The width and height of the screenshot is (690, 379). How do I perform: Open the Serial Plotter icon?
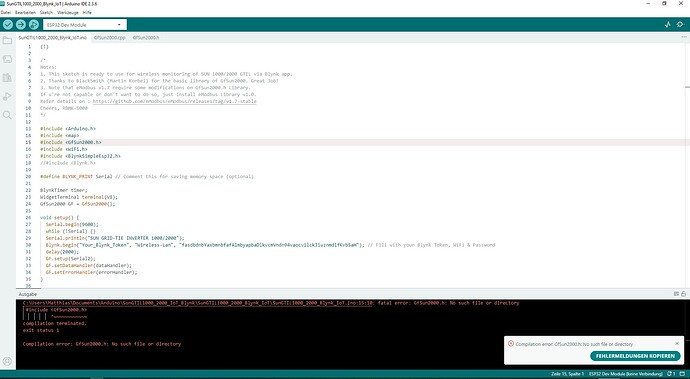[x=668, y=25]
